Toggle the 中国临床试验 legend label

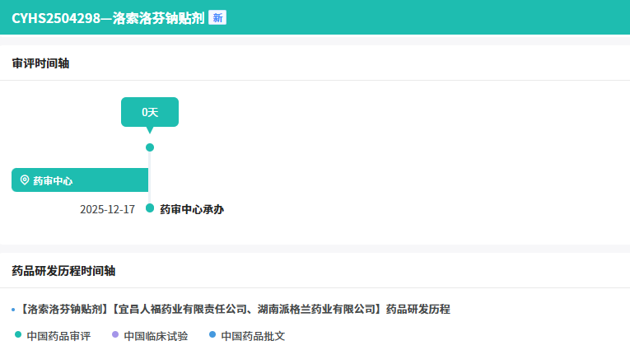pyautogui.click(x=156, y=336)
